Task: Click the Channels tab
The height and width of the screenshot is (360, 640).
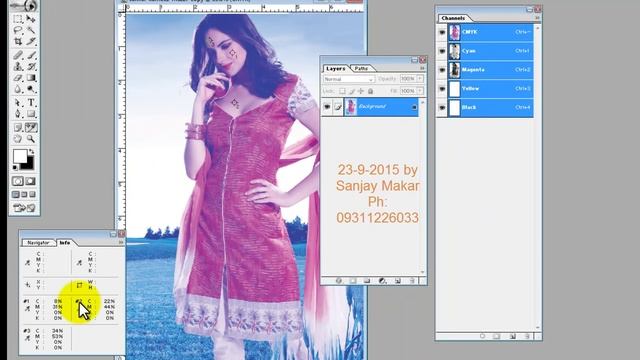Action: [x=453, y=18]
